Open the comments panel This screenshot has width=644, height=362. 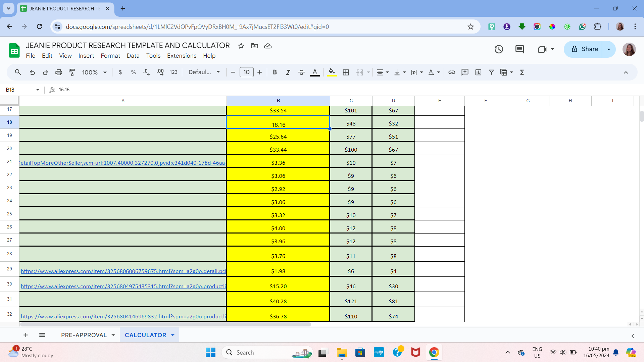[x=519, y=49]
